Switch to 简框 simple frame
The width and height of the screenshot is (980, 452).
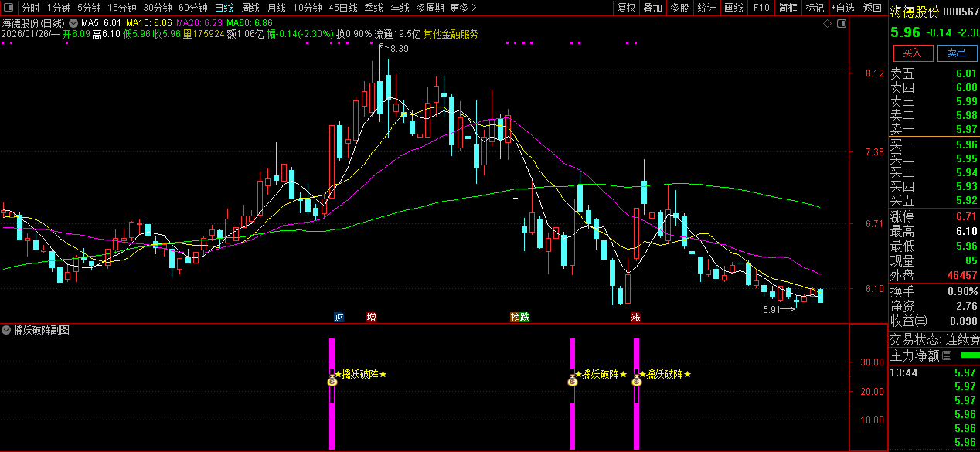788,8
